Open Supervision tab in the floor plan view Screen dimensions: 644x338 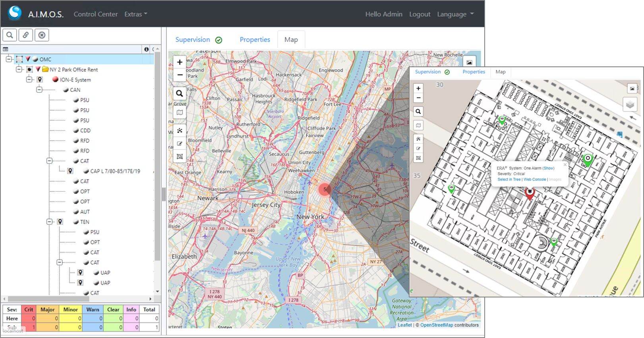432,72
